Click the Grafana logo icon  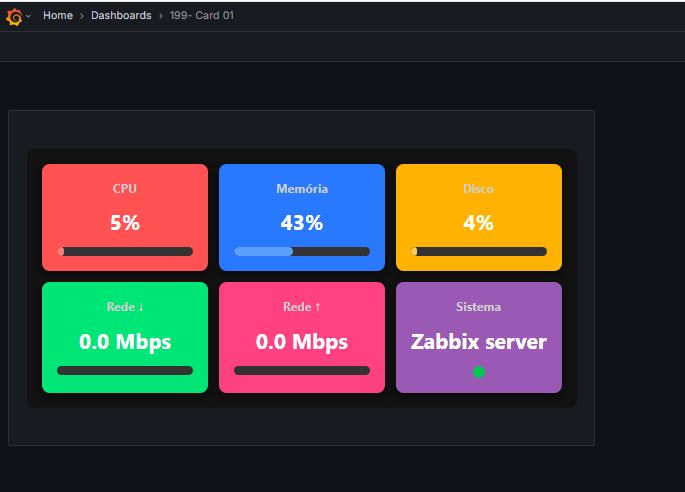tap(14, 17)
